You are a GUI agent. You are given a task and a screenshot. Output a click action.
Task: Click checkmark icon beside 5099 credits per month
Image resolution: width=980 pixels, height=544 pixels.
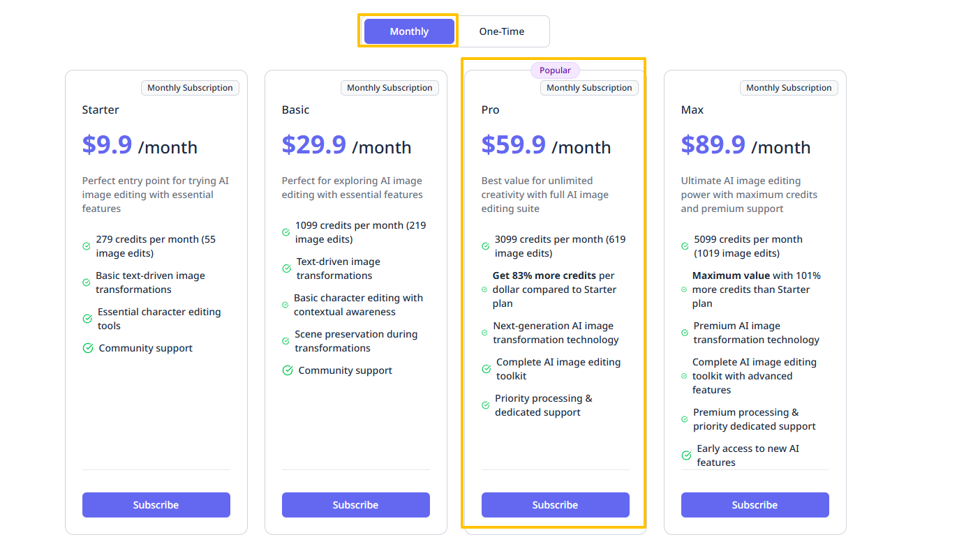[x=685, y=246]
